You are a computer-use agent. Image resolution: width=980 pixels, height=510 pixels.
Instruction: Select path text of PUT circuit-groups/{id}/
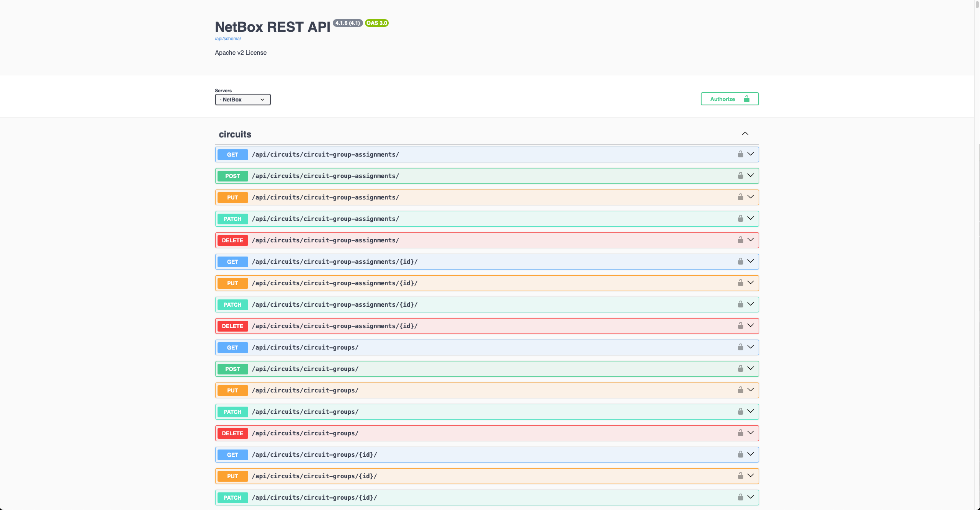[314, 476]
